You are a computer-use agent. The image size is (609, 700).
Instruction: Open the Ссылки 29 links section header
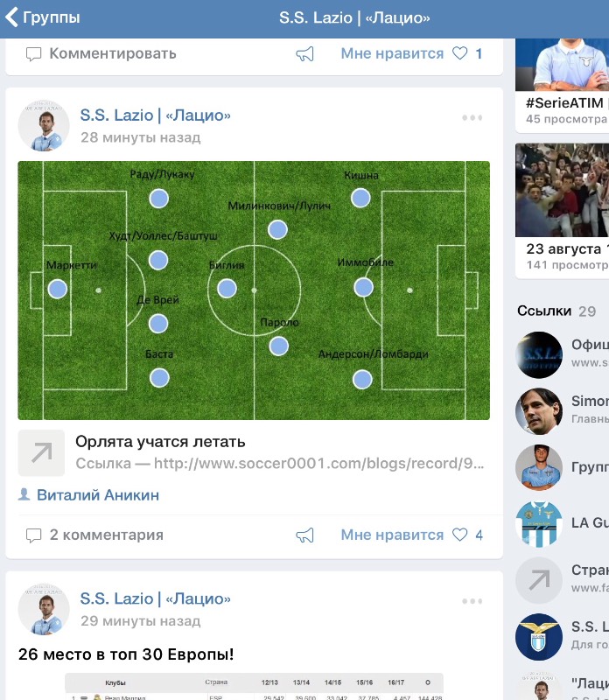(x=556, y=311)
